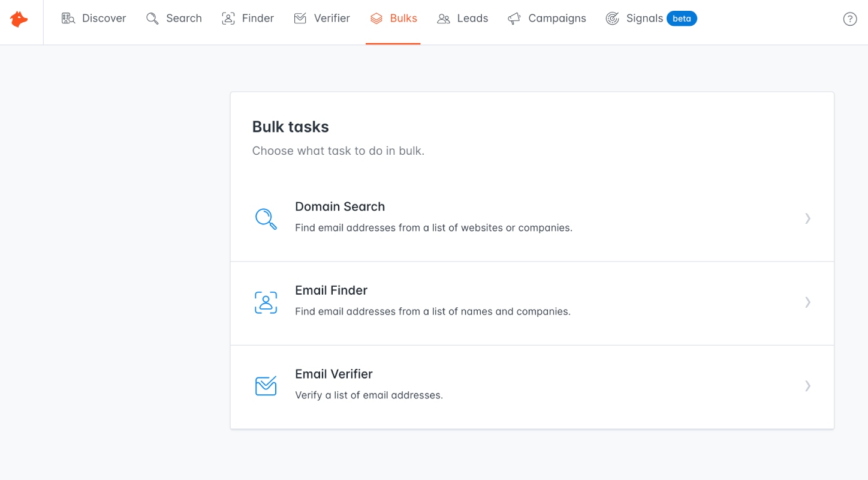Click the Leads people icon
The height and width of the screenshot is (480, 868).
[x=444, y=19]
